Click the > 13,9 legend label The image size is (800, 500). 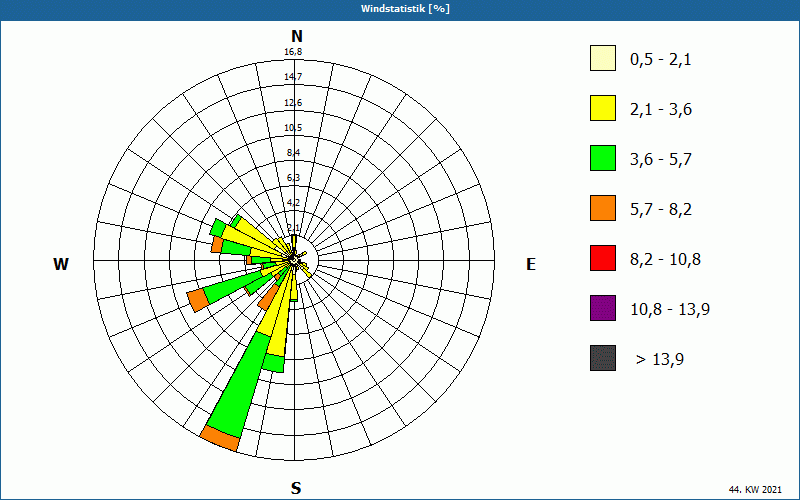click(x=660, y=360)
